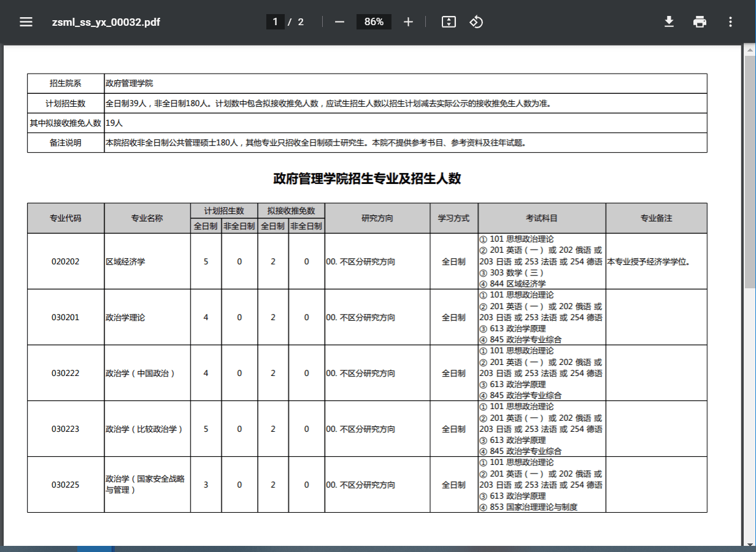Image resolution: width=756 pixels, height=552 pixels.
Task: Click the heading 政府管理学院招生专业及招生人数
Action: [367, 179]
